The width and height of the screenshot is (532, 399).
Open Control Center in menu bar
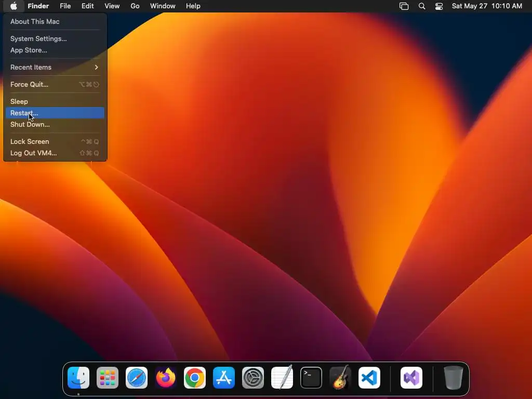[439, 6]
